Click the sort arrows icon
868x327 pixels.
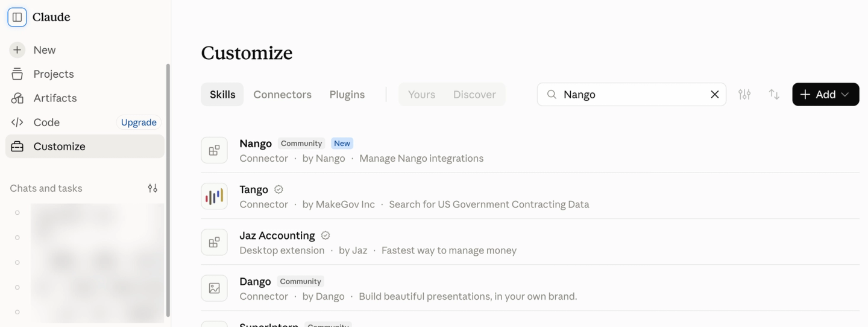774,94
